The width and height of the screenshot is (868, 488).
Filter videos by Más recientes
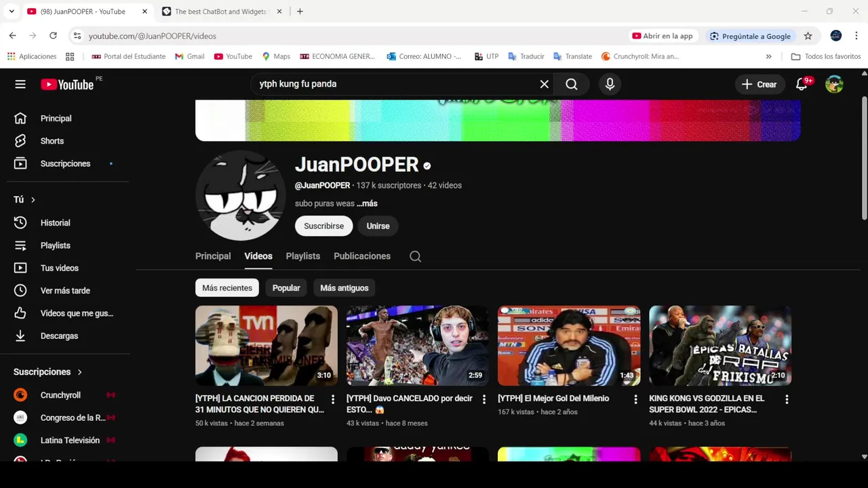(227, 288)
